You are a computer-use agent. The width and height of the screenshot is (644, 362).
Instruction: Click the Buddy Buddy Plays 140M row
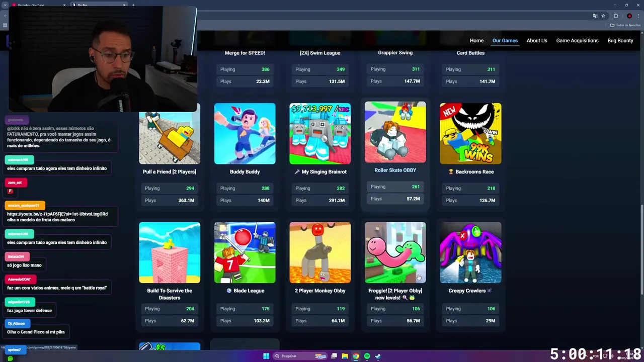click(x=245, y=200)
